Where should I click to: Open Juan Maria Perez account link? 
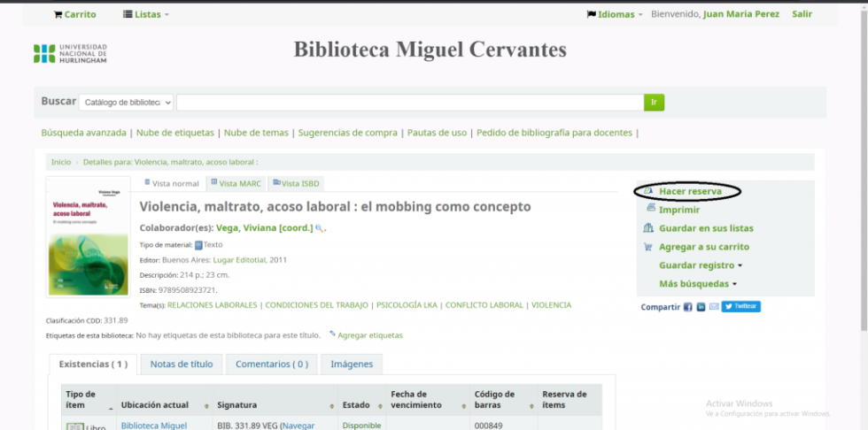coord(740,14)
